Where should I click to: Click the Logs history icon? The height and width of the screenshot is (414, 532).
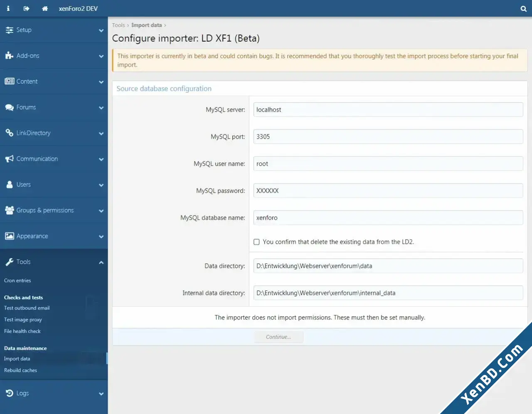pyautogui.click(x=9, y=393)
